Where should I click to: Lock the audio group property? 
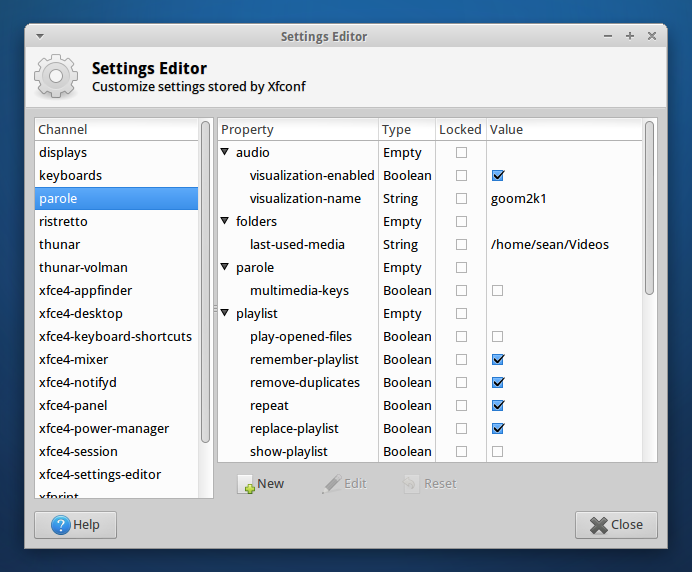point(461,153)
